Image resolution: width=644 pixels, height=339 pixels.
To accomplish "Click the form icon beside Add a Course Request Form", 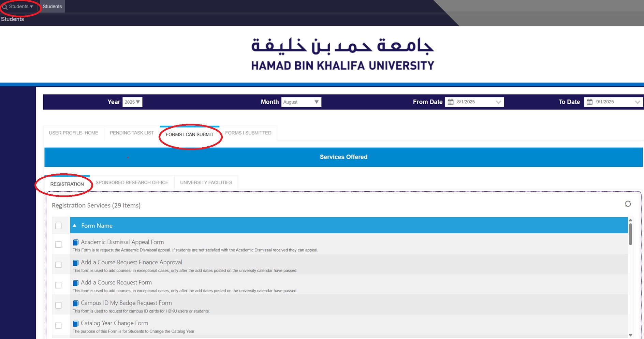I will coord(76,283).
